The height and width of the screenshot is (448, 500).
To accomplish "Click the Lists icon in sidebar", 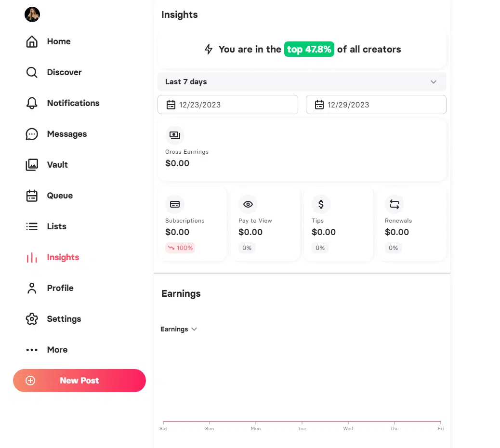I will pyautogui.click(x=32, y=226).
